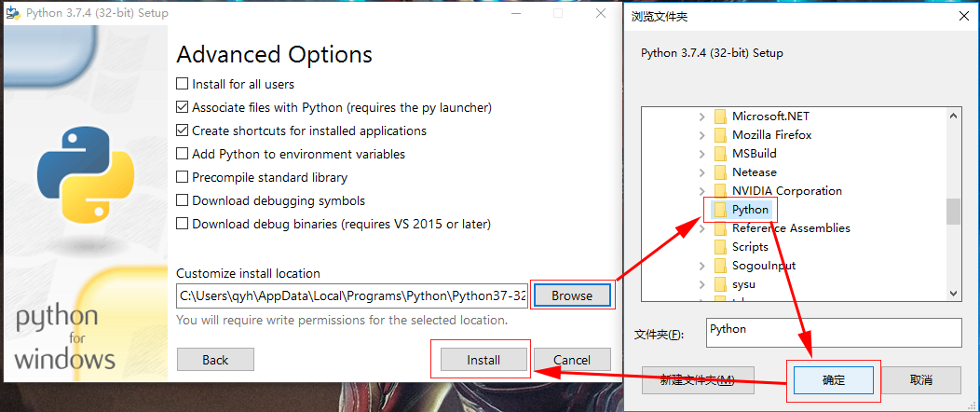Select the MSBuild tree item label

pos(755,154)
